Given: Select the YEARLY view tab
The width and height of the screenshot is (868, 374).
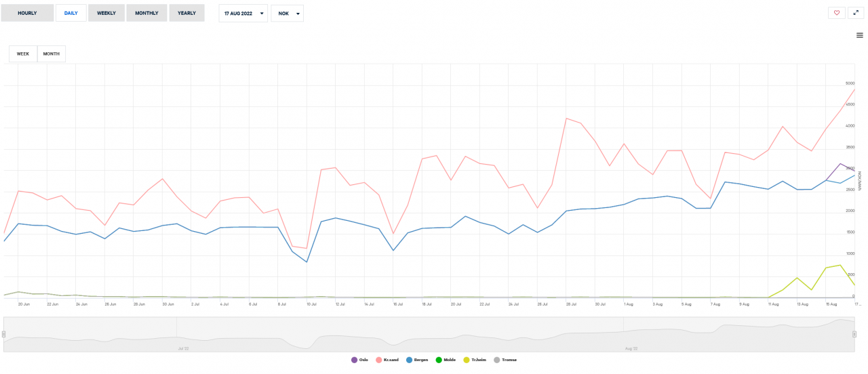Looking at the screenshot, I should 186,13.
